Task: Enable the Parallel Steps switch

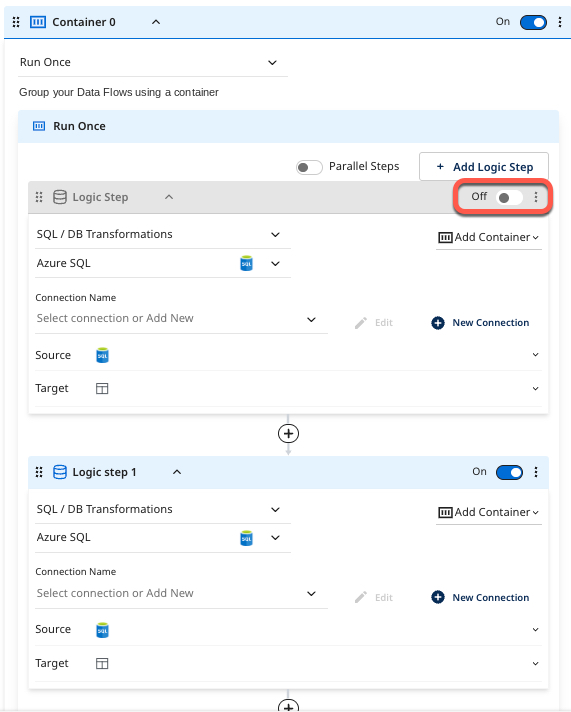Action: (x=309, y=167)
